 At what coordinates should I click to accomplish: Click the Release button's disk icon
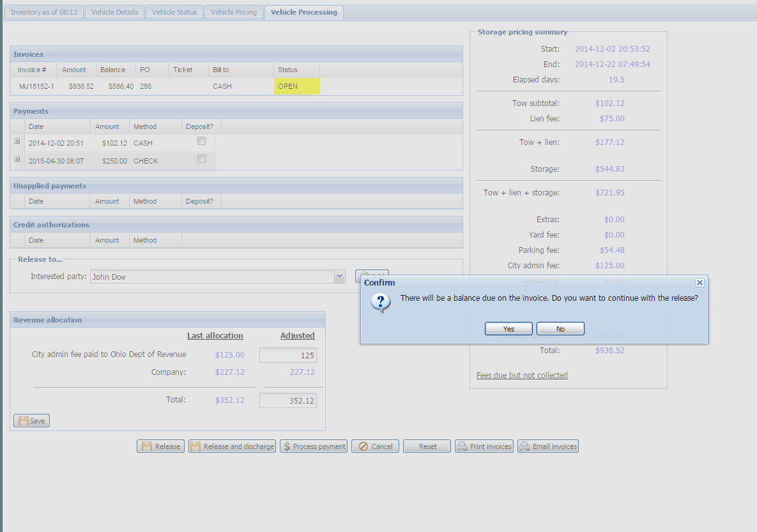pyautogui.click(x=146, y=446)
